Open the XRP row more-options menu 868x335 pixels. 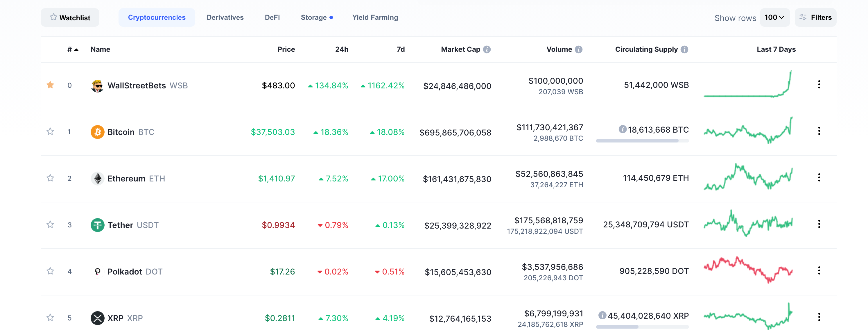point(819,318)
